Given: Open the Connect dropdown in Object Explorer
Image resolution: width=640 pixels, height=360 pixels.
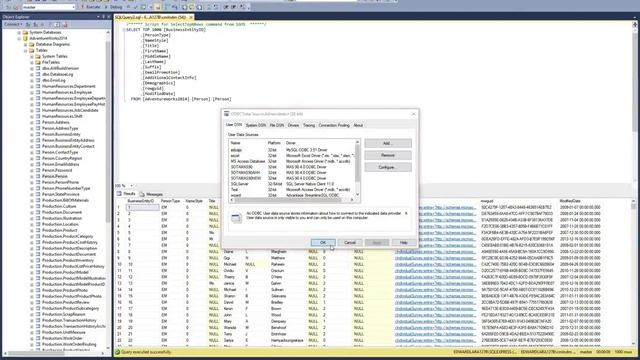Looking at the screenshot, I should tap(12, 24).
